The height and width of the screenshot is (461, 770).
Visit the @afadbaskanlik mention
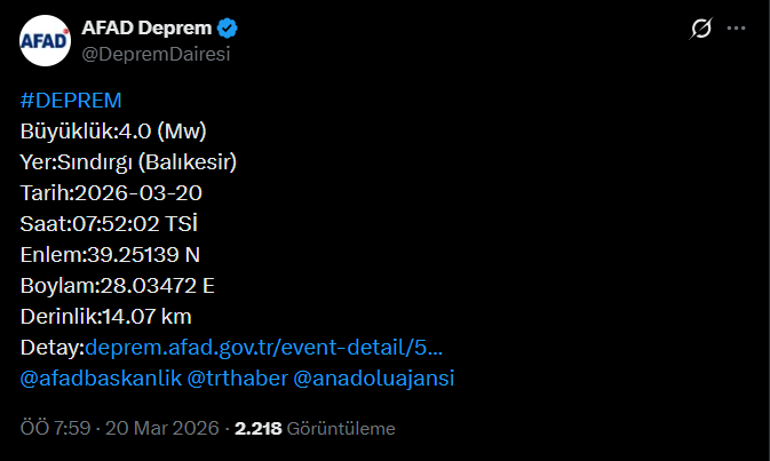point(99,378)
